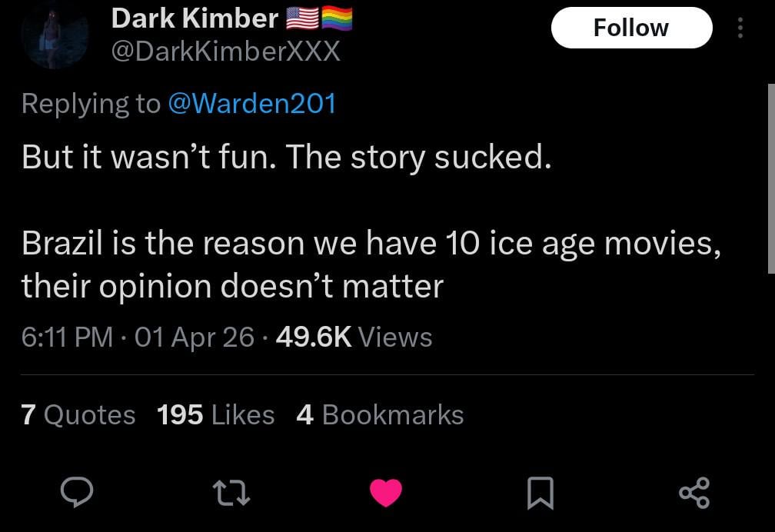Open the 6:11 PM post timestamp

[x=67, y=337]
